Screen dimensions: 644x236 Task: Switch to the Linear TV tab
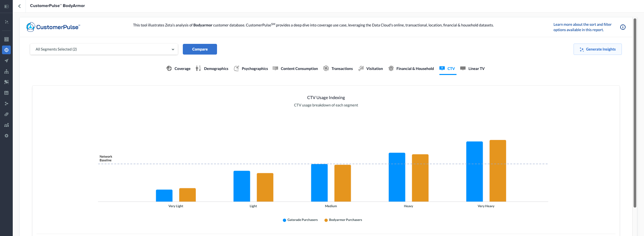point(477,69)
